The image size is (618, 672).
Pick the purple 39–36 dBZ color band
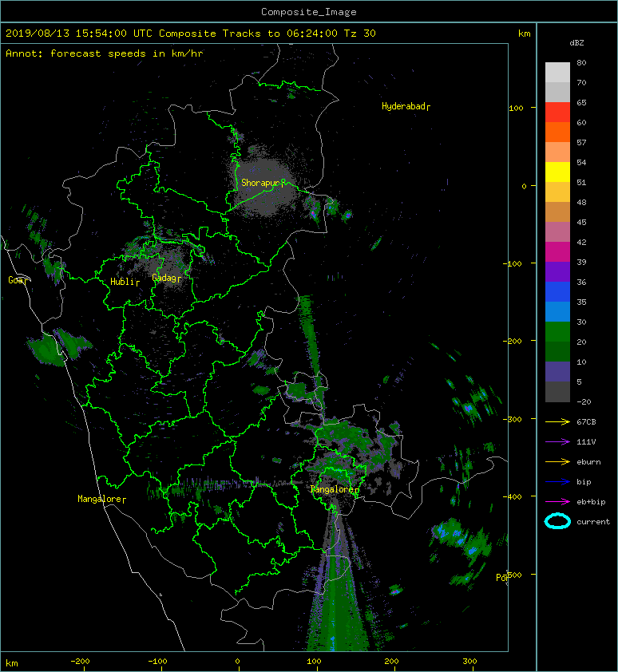point(557,271)
